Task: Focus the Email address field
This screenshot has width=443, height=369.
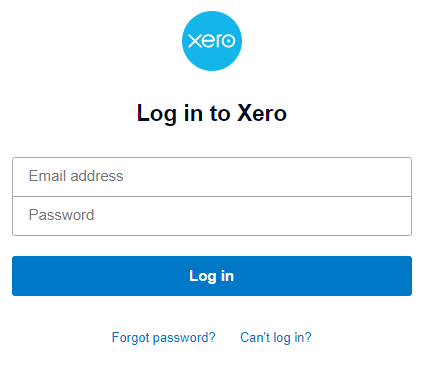Action: pyautogui.click(x=212, y=177)
